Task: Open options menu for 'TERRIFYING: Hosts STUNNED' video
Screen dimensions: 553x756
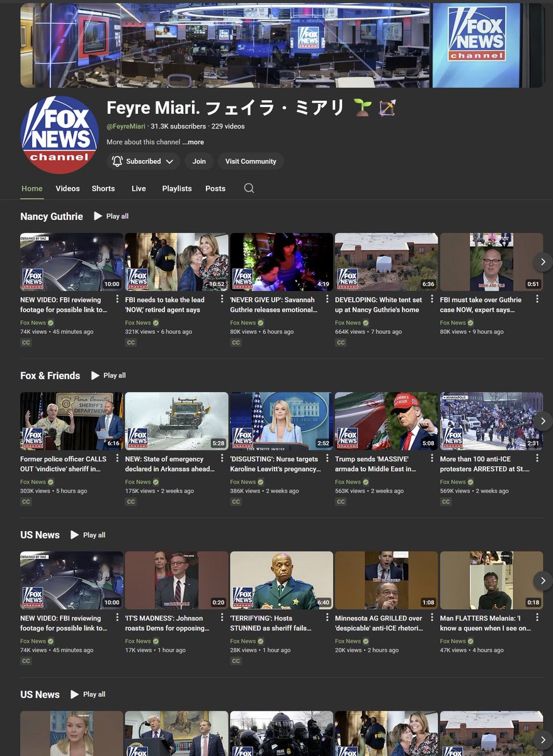Action: tap(327, 618)
